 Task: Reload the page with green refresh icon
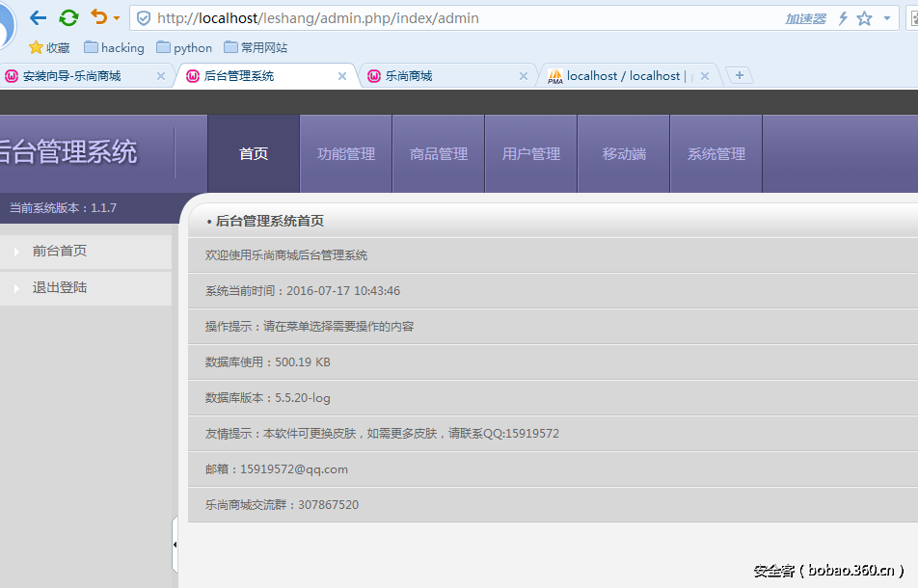point(68,18)
